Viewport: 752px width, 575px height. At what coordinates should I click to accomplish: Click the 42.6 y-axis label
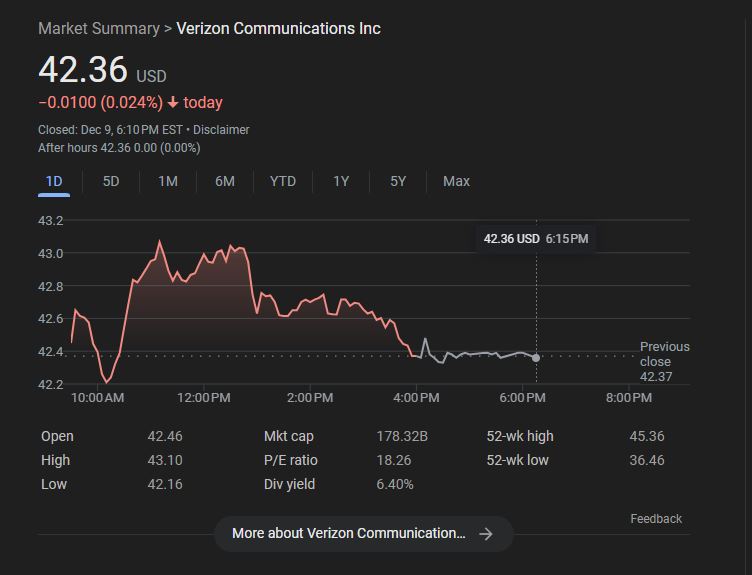pos(50,319)
